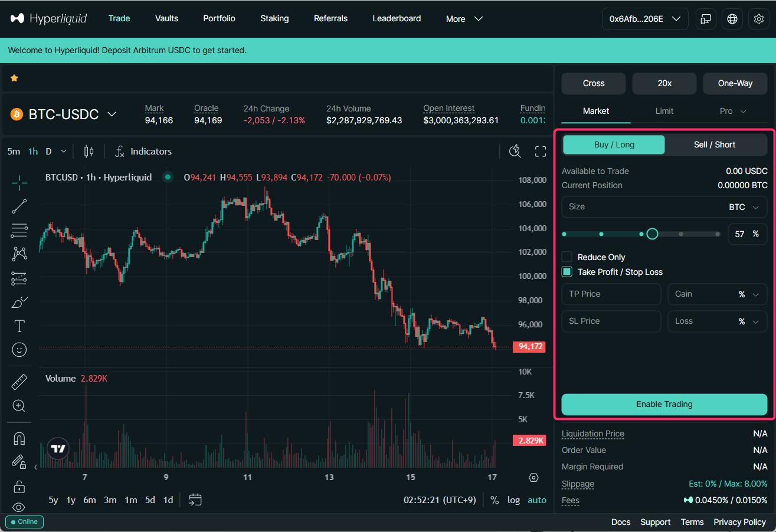Screen dimensions: 776x532
Task: Open the settings gear in header
Action: (x=759, y=19)
